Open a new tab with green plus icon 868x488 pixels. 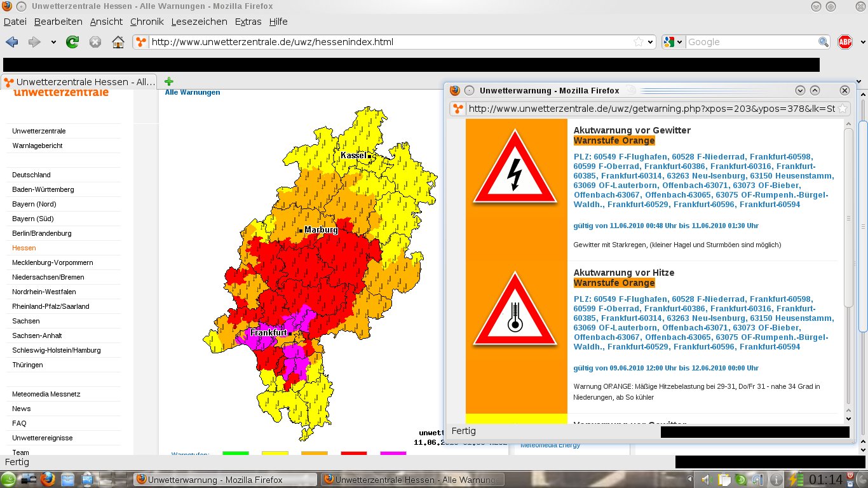click(168, 81)
